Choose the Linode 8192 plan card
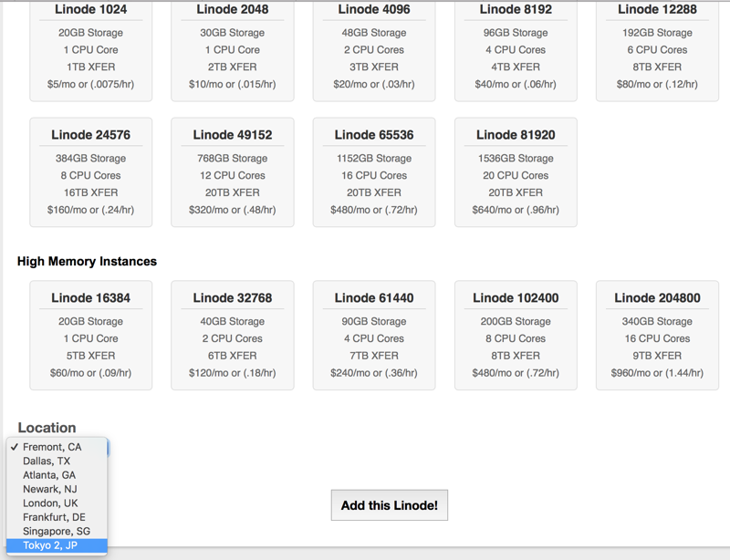This screenshot has width=730, height=560. point(516,50)
